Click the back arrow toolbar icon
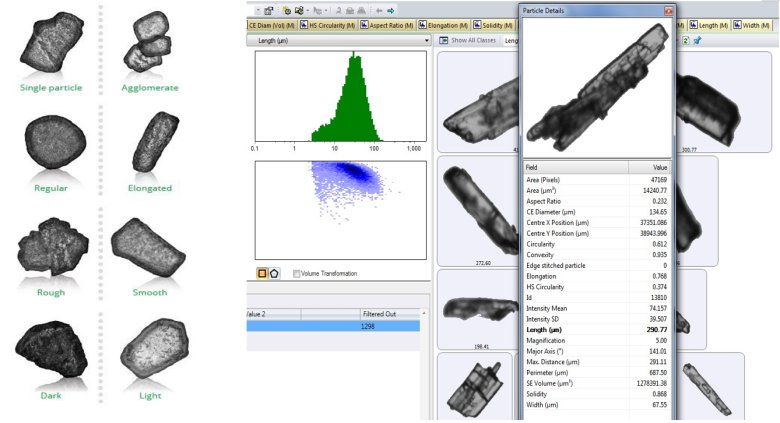This screenshot has height=423, width=780. [378, 10]
